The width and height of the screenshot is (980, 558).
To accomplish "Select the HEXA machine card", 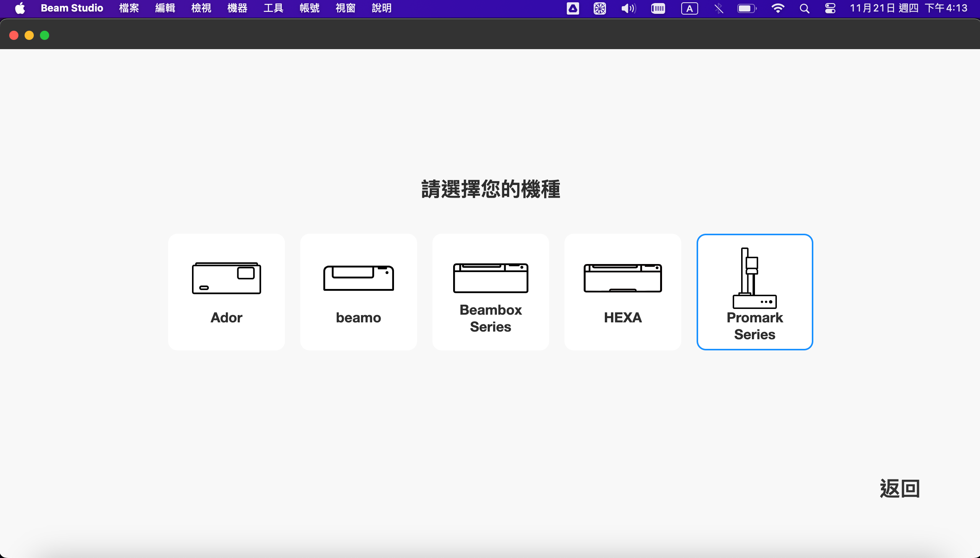I will 623,292.
